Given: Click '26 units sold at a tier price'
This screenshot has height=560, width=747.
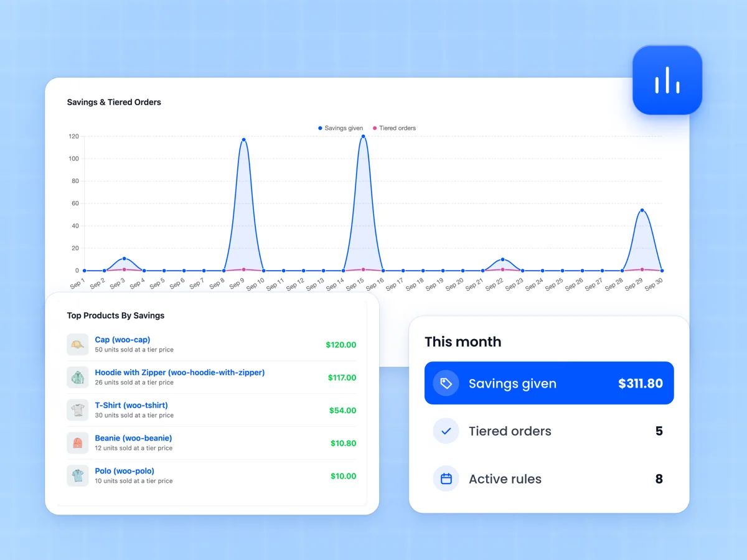Looking at the screenshot, I should tap(134, 383).
